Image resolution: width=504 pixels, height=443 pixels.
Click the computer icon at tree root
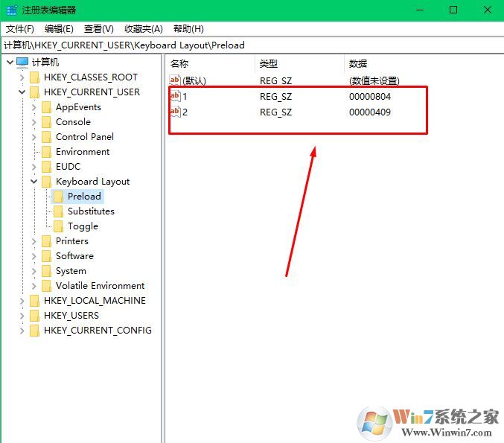coord(22,63)
